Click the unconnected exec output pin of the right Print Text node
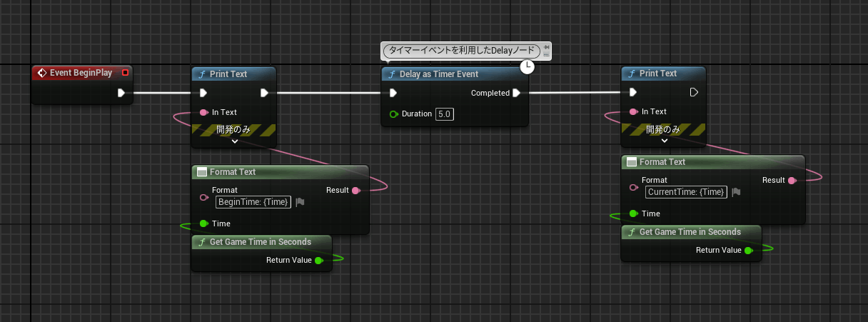Viewport: 868px width, 322px height. coord(694,92)
